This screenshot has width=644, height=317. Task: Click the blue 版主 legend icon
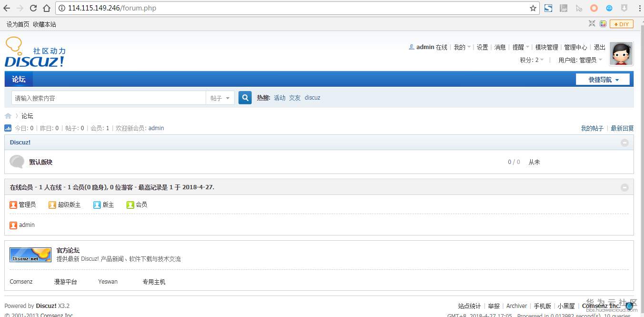[97, 205]
